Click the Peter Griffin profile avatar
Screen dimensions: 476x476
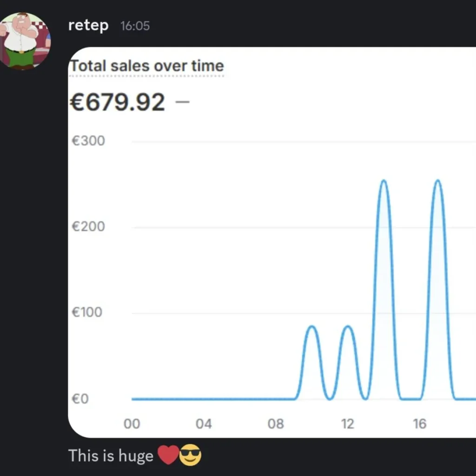point(25,41)
